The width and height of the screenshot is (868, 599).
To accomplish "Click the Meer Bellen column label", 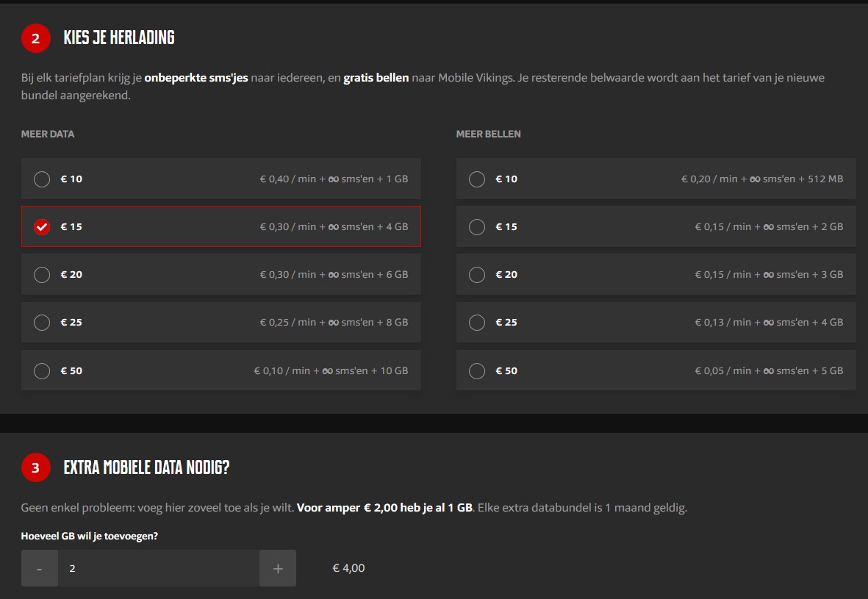I will tap(488, 134).
